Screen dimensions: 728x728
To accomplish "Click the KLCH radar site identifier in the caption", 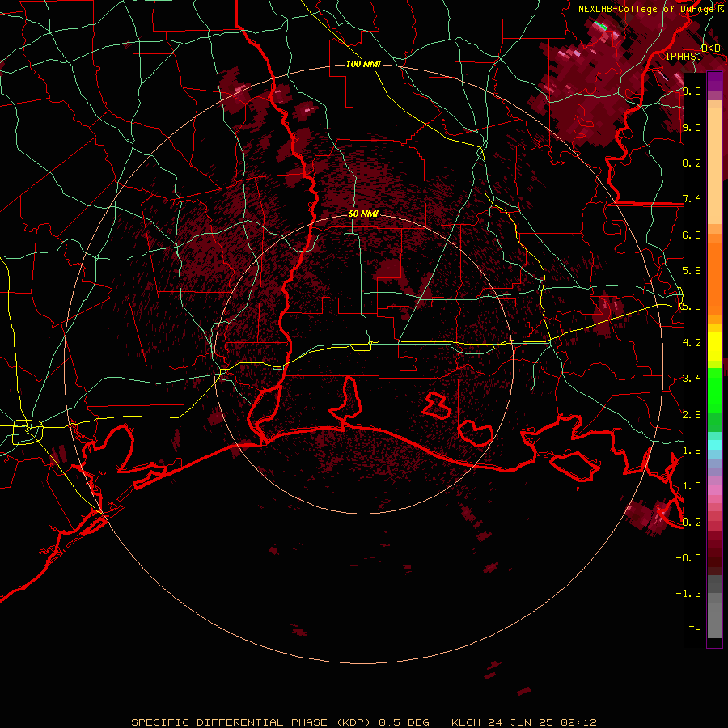I will click(x=468, y=722).
